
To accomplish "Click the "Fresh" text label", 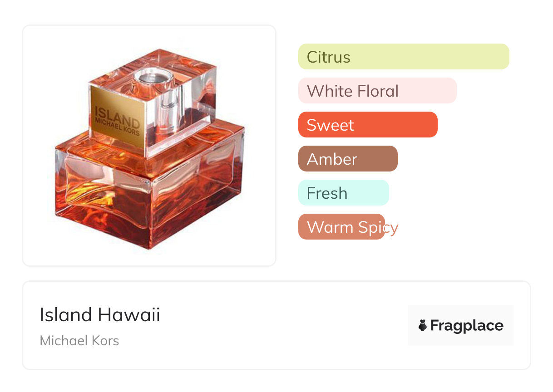I will [327, 193].
